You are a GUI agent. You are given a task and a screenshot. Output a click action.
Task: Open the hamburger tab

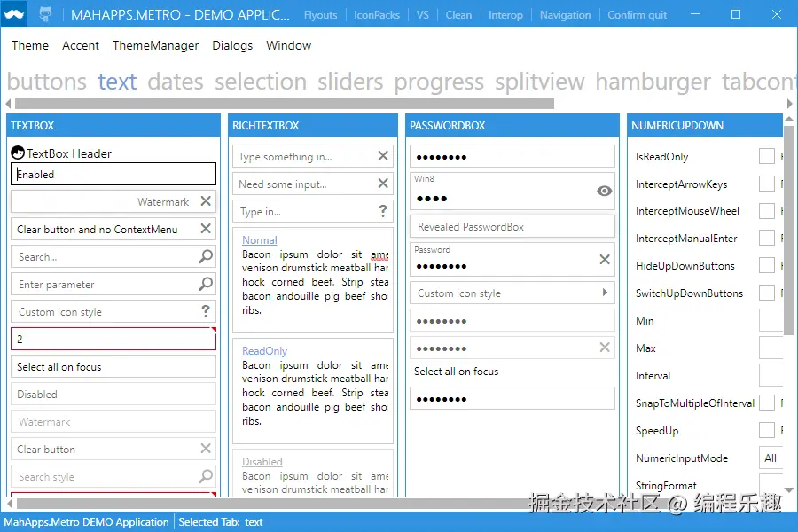[x=653, y=82]
